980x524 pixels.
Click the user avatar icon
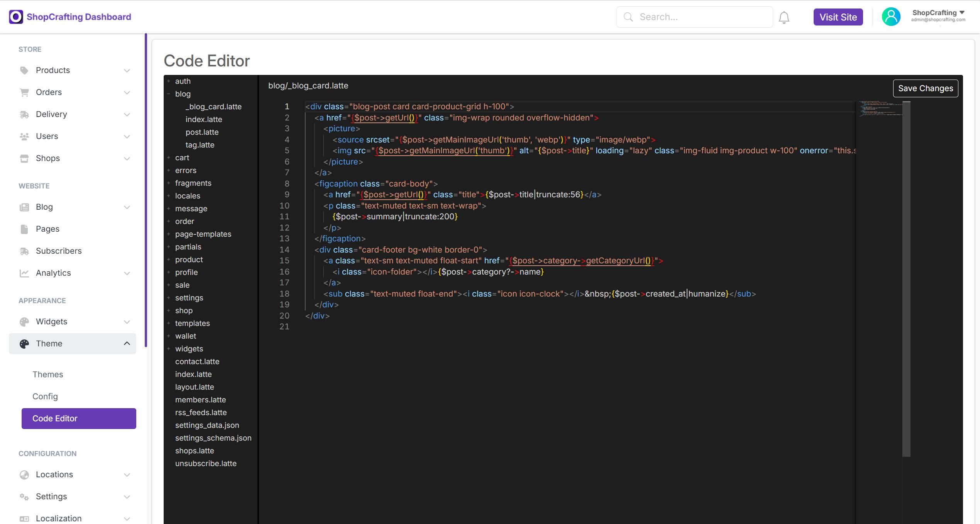[891, 17]
